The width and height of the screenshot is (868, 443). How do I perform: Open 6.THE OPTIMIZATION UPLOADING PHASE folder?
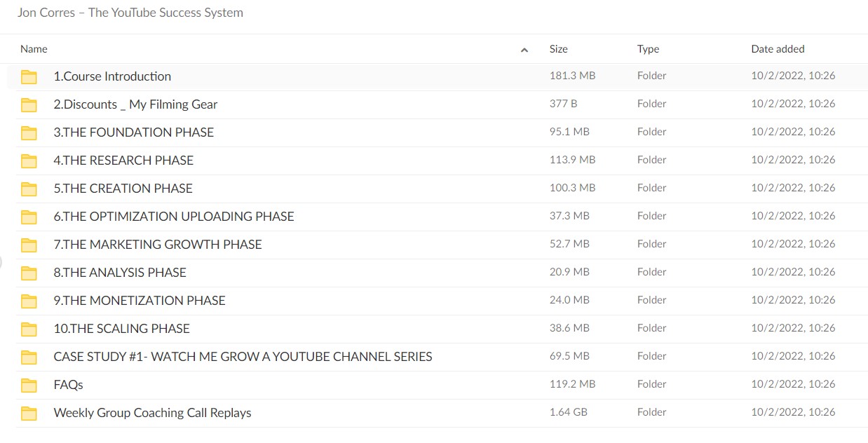(174, 217)
